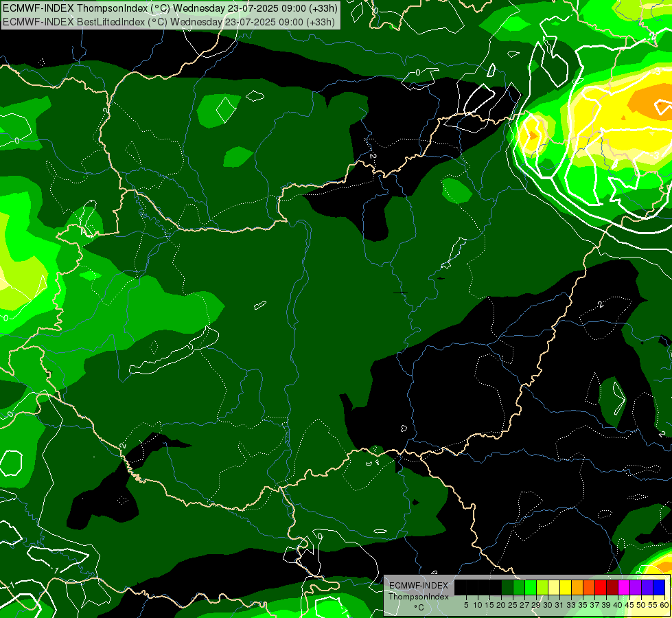Select the black 10–15 legend swatch

pos(484,587)
